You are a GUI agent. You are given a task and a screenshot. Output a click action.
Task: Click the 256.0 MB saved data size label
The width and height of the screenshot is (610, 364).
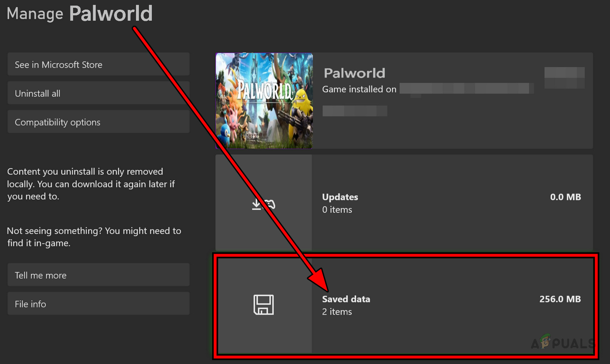(x=560, y=299)
